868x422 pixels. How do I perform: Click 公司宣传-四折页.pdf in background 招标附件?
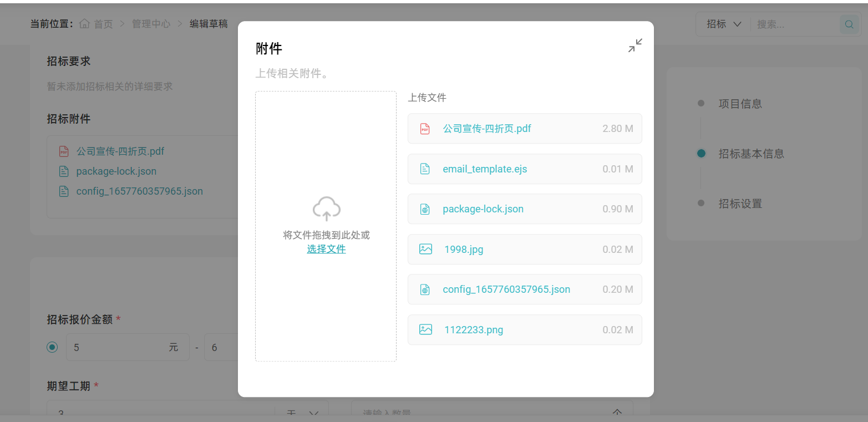coord(120,151)
